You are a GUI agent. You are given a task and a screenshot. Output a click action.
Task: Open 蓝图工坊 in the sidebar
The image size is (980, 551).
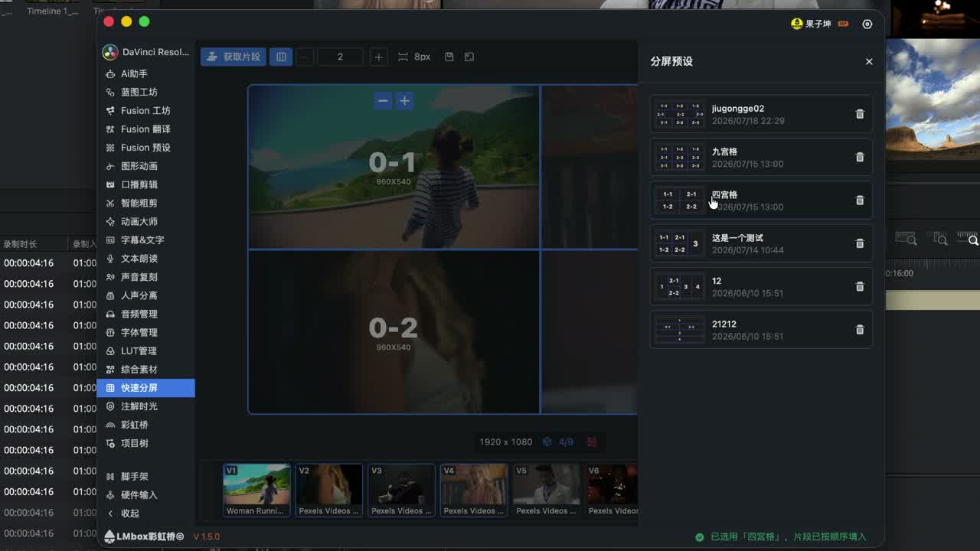145,92
